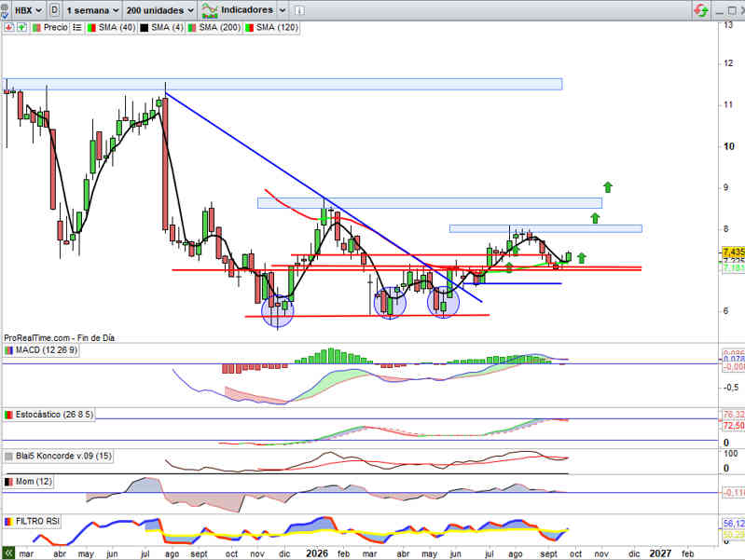This screenshot has width=745, height=560.
Task: Open the '1 semana' timeframe dropdown
Action: [91, 10]
